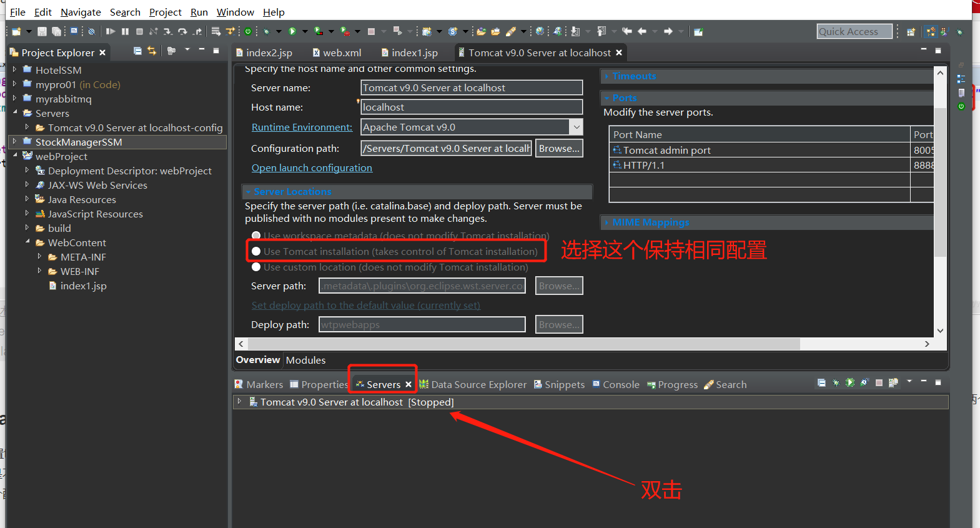980x528 pixels.
Task: Open the Console view tab
Action: (x=616, y=384)
